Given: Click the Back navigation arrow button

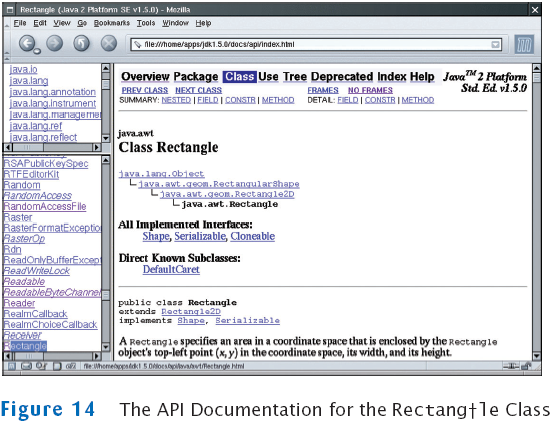Looking at the screenshot, I should pyautogui.click(x=27, y=44).
